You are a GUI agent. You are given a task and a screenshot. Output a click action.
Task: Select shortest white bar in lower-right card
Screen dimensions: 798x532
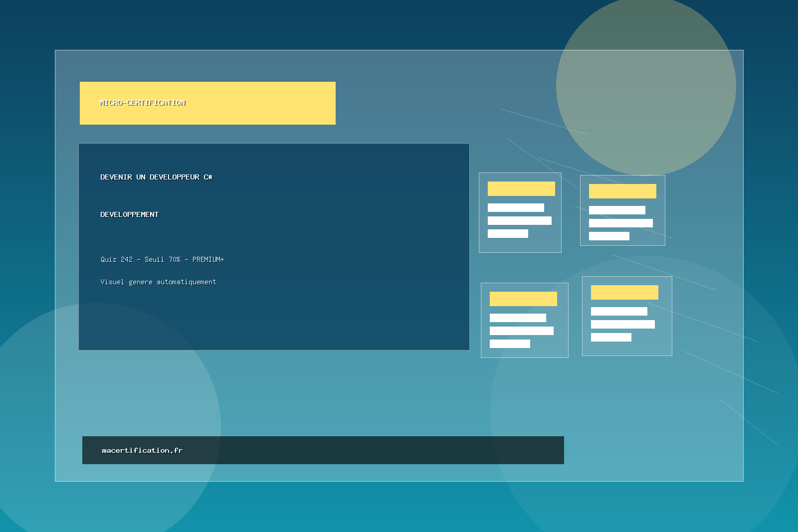611,337
